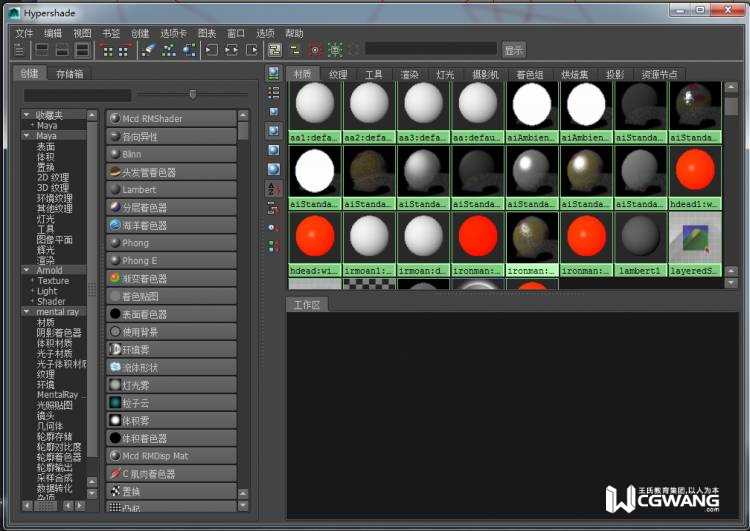Expand Arnold Light subcategory
The image size is (750, 531).
33,291
